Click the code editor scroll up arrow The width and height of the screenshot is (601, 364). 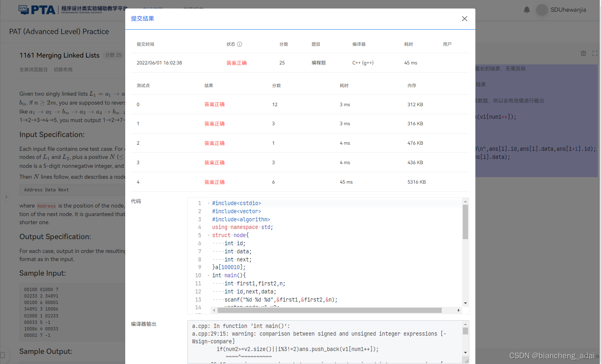click(x=465, y=201)
